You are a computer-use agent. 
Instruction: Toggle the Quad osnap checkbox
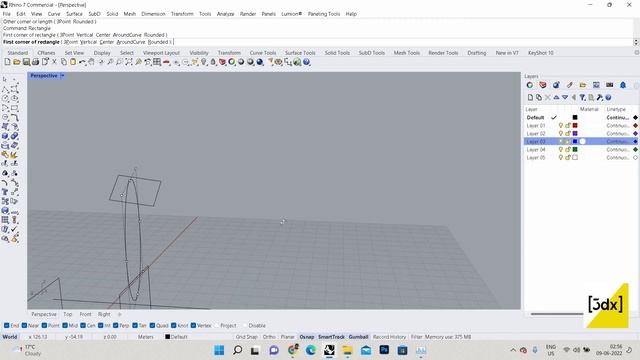152,326
